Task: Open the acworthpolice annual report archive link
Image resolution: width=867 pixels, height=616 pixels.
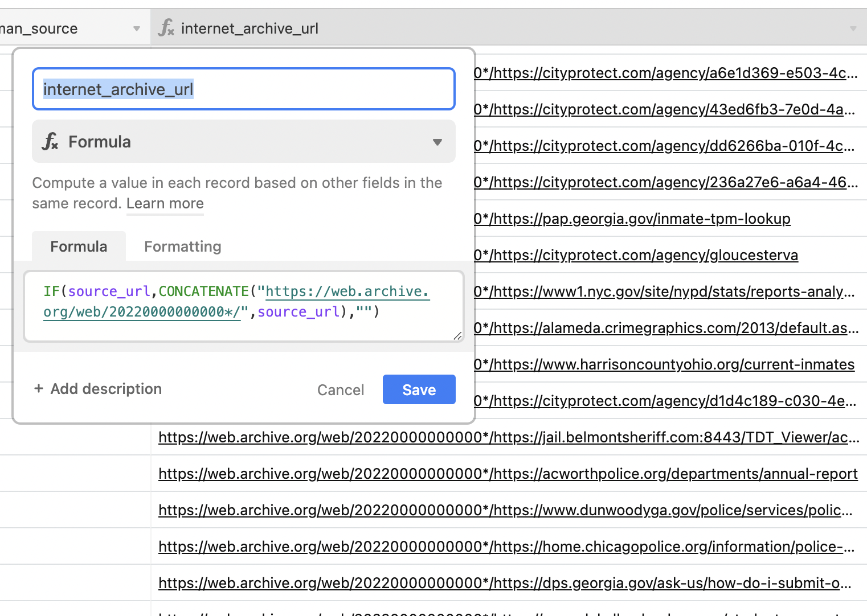Action: [x=507, y=473]
